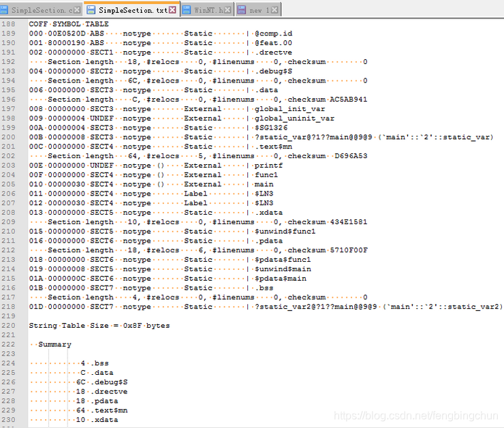Viewport: 504px width, 428px height.
Task: Click the '@feat.00' symbol name
Action: click(x=274, y=43)
